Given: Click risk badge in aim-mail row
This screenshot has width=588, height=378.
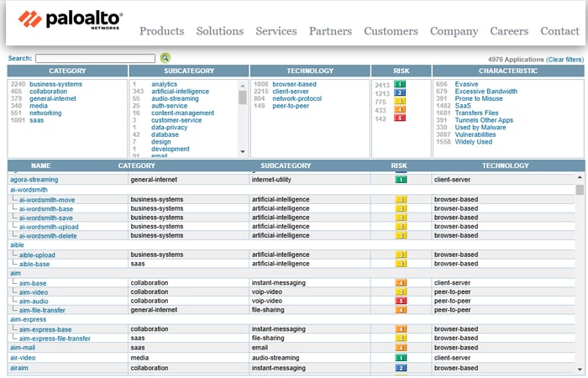Looking at the screenshot, I should pyautogui.click(x=401, y=348).
